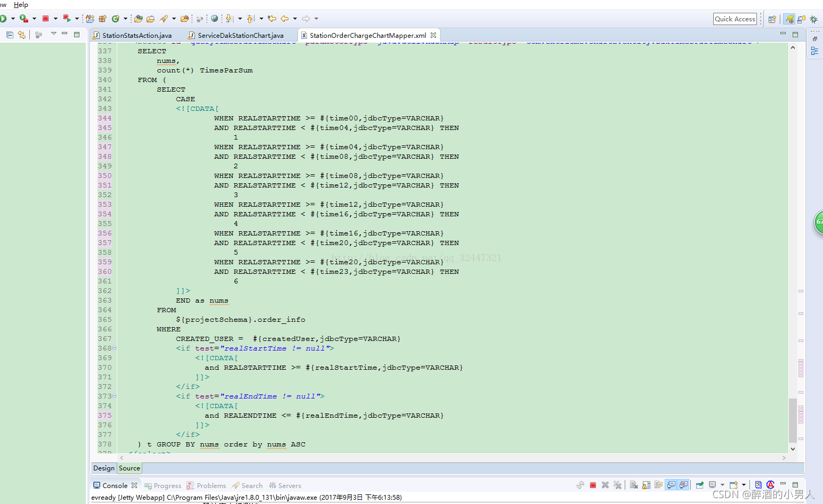The width and height of the screenshot is (823, 504).
Task: Click the Open Type folder icon
Action: [x=138, y=19]
